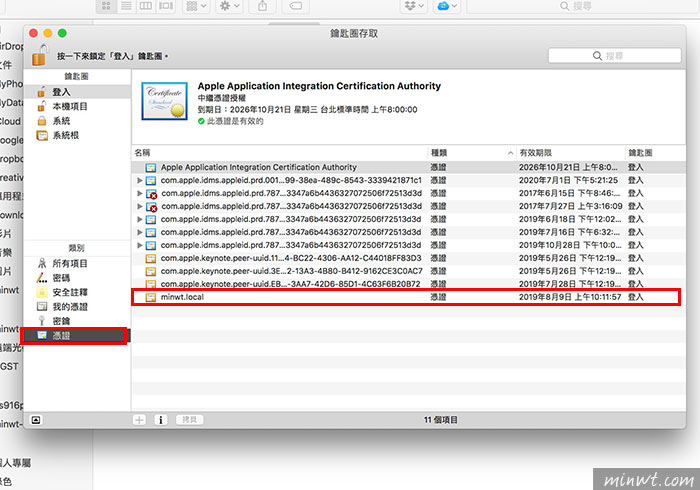Sort by the 種類 column header

[471, 153]
